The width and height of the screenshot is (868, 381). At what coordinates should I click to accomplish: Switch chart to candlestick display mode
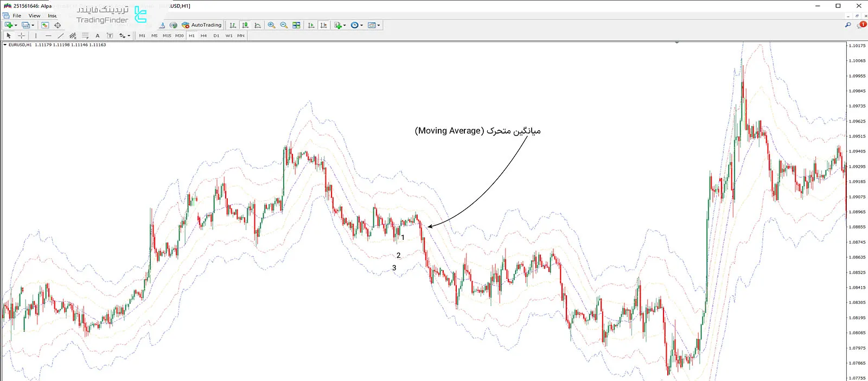coord(245,25)
